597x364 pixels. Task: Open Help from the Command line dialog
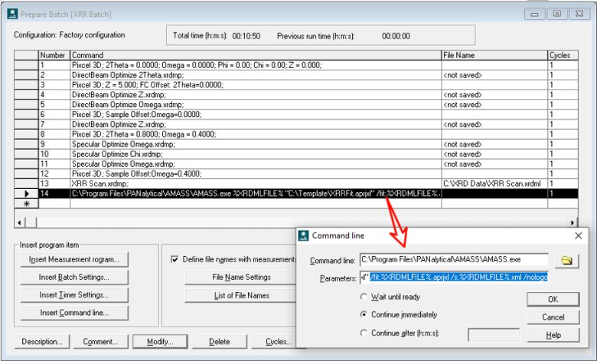tap(553, 335)
